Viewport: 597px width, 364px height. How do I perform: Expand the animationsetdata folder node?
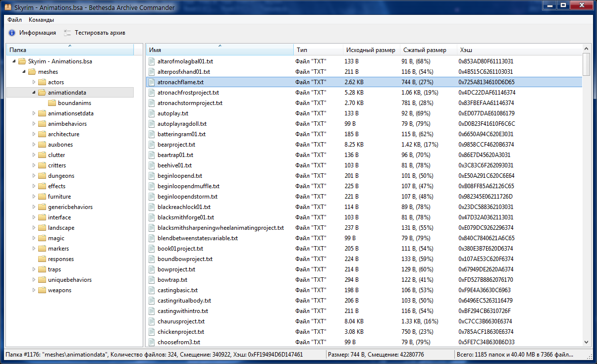tap(34, 113)
